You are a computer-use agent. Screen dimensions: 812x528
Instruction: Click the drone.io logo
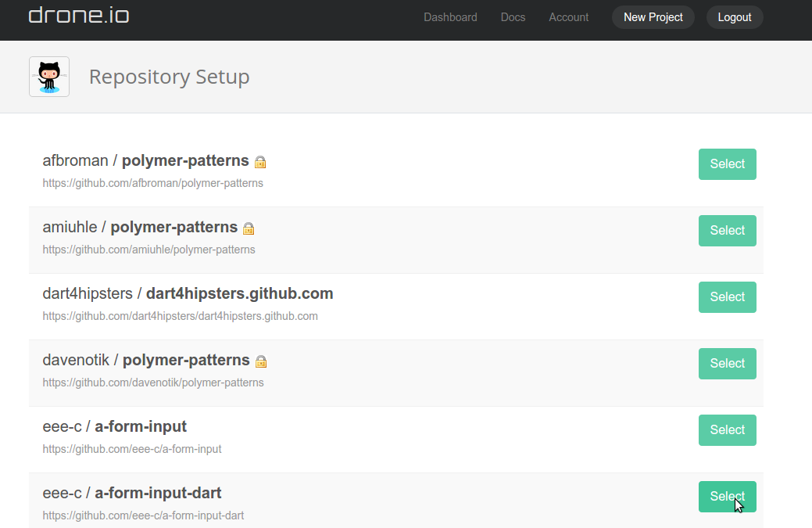(79, 15)
